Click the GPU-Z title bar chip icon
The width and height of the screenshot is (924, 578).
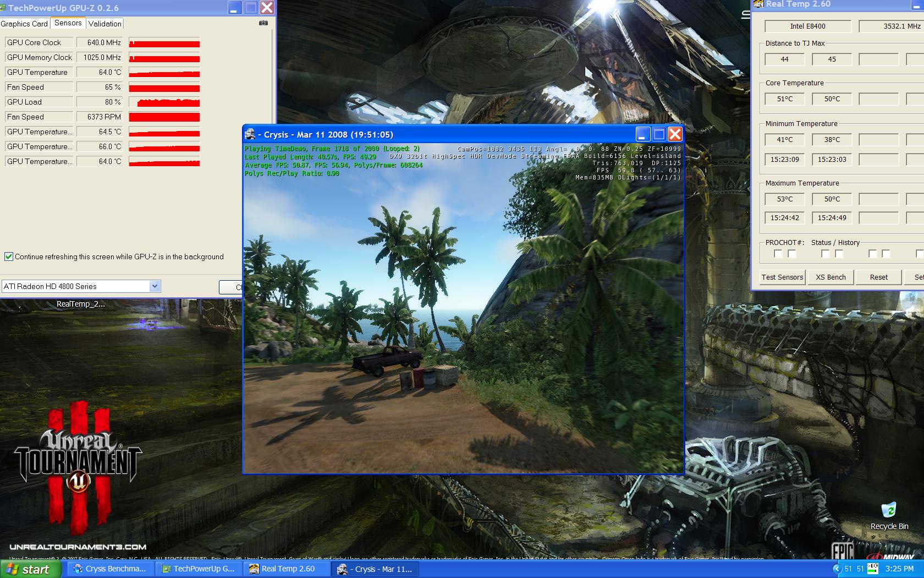coord(3,8)
